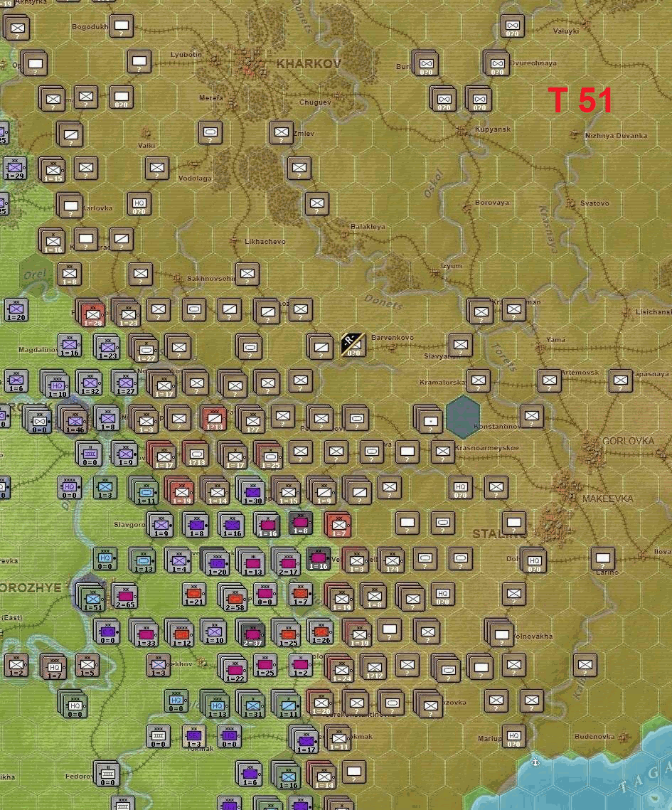This screenshot has height=810, width=672.
Task: Click the highlighted dark hex near Konstantinovka
Action: (463, 417)
